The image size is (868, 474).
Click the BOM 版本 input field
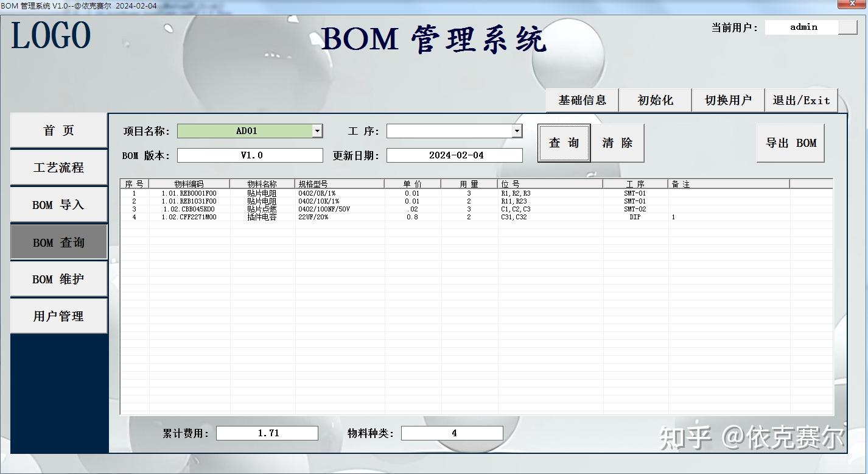point(250,155)
